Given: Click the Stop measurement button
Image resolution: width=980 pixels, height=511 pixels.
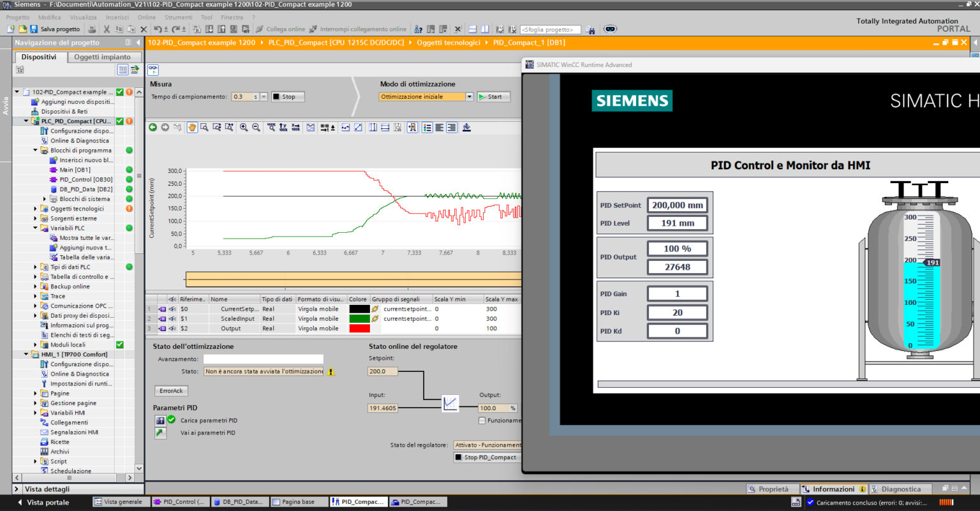Looking at the screenshot, I should point(288,97).
